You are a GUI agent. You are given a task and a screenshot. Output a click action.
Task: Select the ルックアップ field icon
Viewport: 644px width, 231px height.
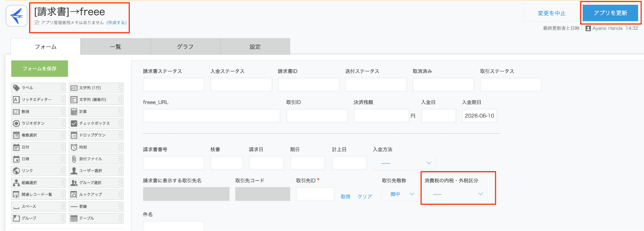(x=74, y=195)
